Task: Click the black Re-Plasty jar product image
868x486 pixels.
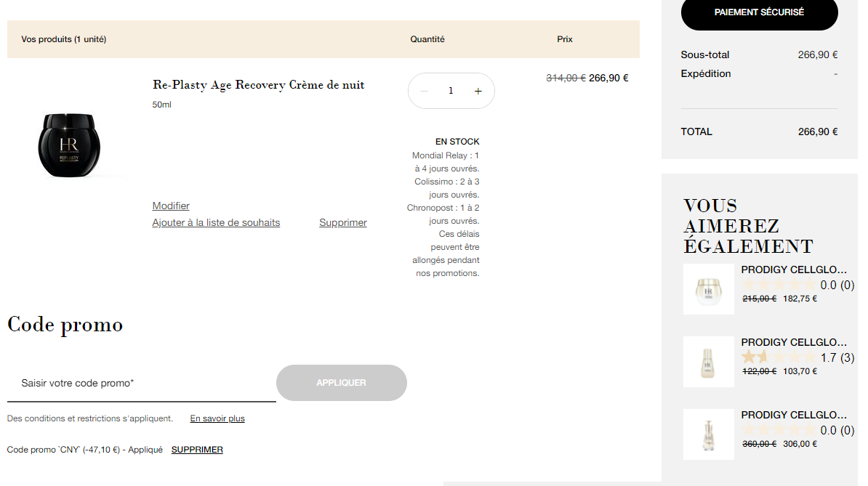Action: pos(69,145)
